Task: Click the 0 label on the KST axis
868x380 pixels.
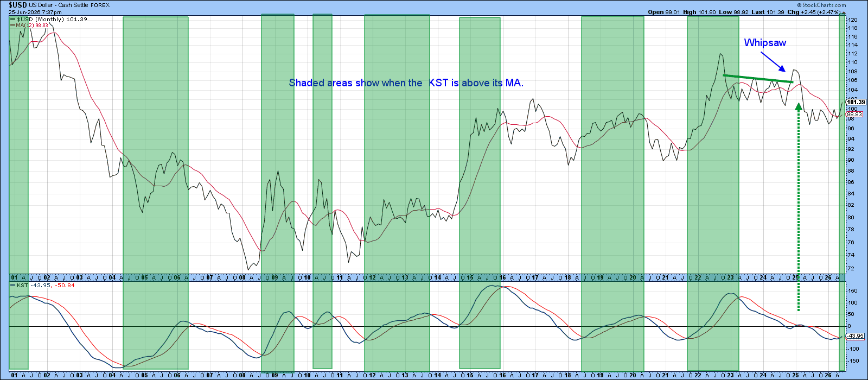Action: click(x=850, y=326)
